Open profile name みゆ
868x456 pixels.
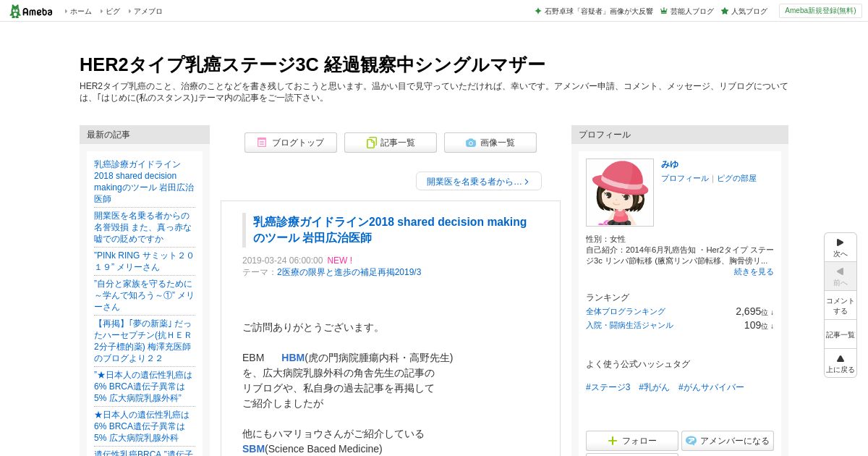(x=670, y=164)
